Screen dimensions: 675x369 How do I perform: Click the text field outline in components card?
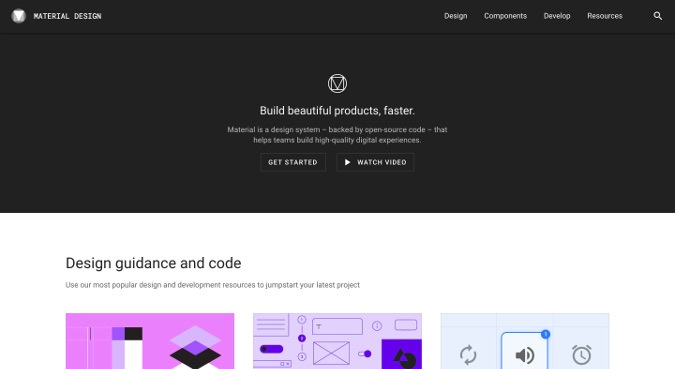click(x=337, y=326)
